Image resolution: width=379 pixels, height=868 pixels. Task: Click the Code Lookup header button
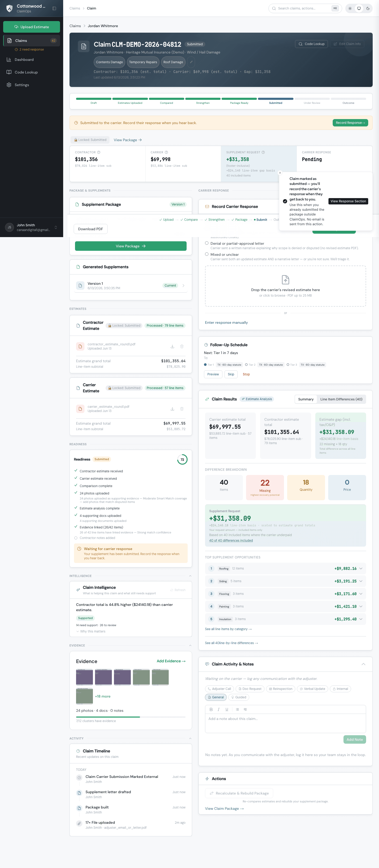click(311, 44)
